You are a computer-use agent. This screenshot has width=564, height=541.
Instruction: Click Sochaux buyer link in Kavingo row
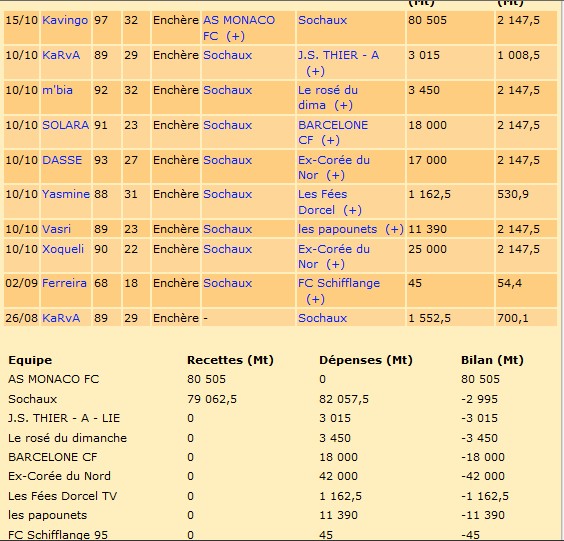pyautogui.click(x=322, y=20)
